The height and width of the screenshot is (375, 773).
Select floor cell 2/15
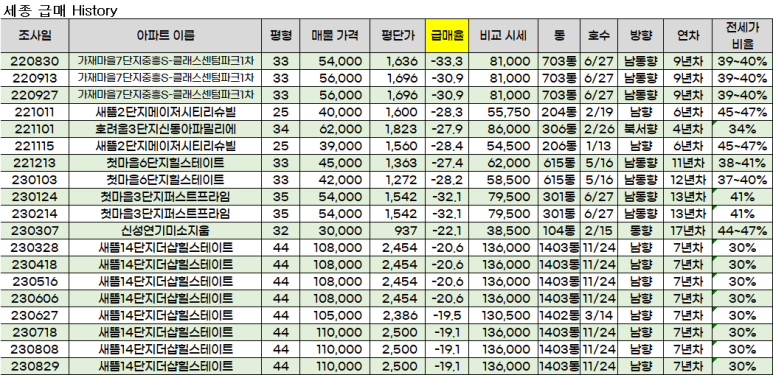coord(598,231)
